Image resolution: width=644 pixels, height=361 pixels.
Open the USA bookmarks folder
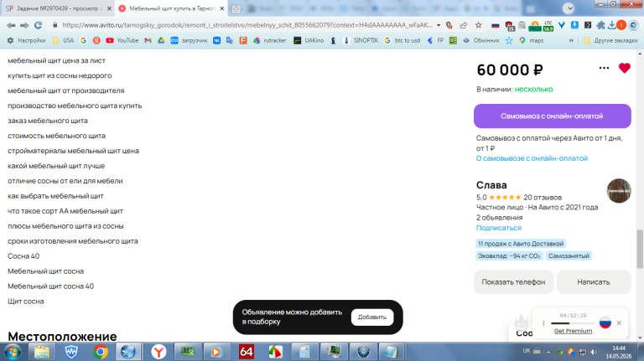pos(63,40)
